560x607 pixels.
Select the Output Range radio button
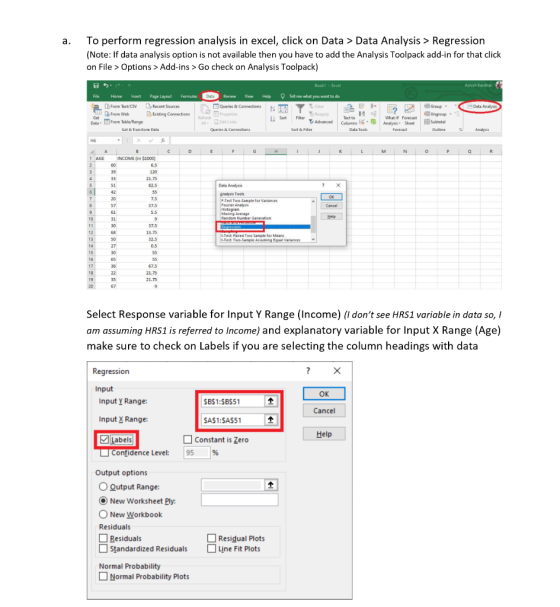(x=103, y=487)
